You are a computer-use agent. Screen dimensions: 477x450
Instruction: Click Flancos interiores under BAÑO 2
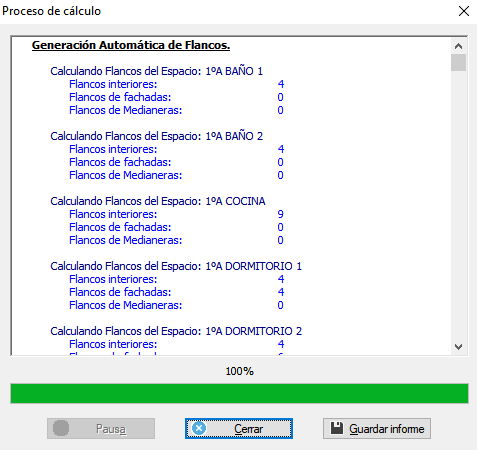pyautogui.click(x=113, y=149)
